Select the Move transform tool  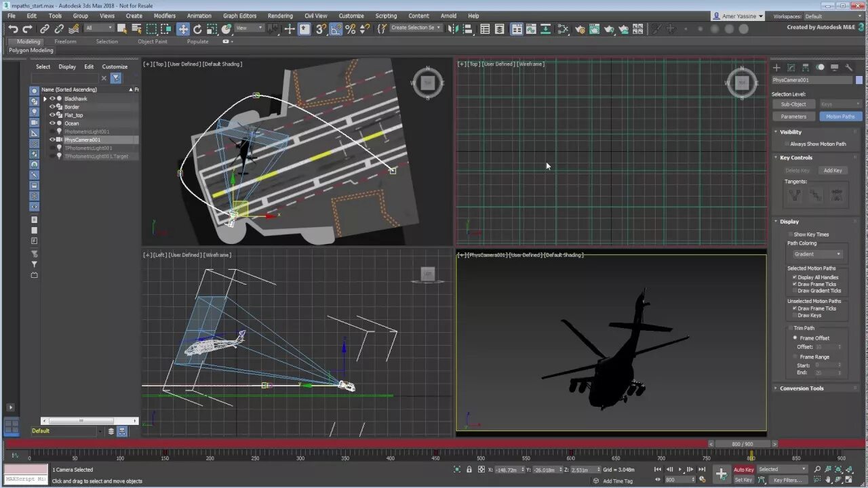pos(183,28)
